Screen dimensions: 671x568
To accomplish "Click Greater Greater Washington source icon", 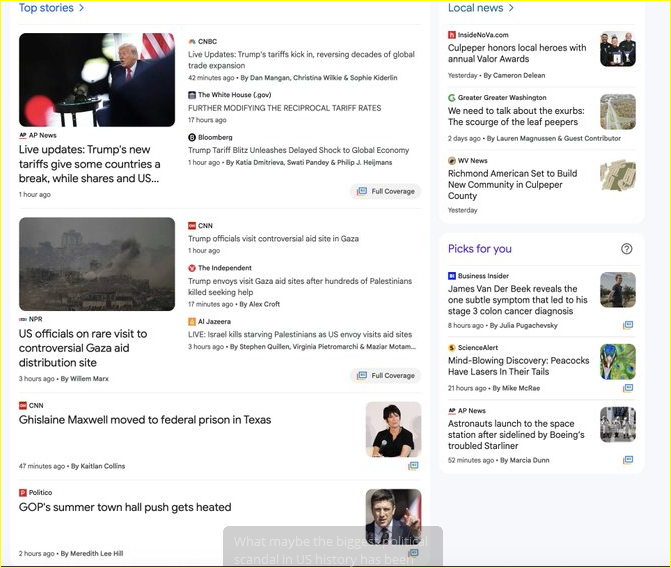I will click(x=451, y=98).
